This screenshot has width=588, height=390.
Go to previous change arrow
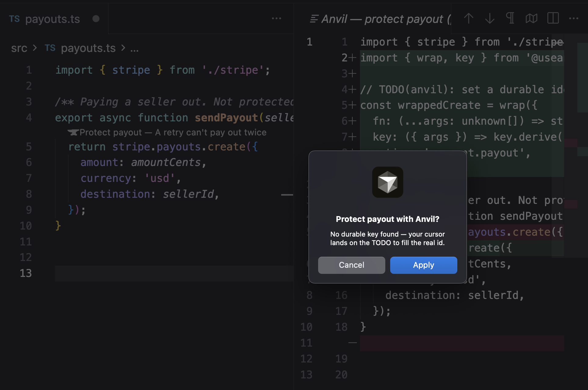[x=469, y=19]
